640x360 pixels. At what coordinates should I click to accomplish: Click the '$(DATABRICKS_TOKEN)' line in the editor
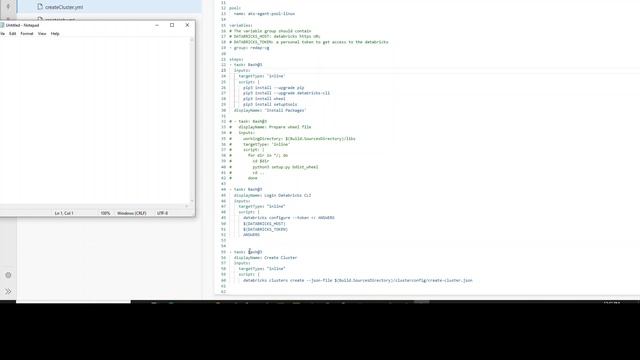pos(265,229)
